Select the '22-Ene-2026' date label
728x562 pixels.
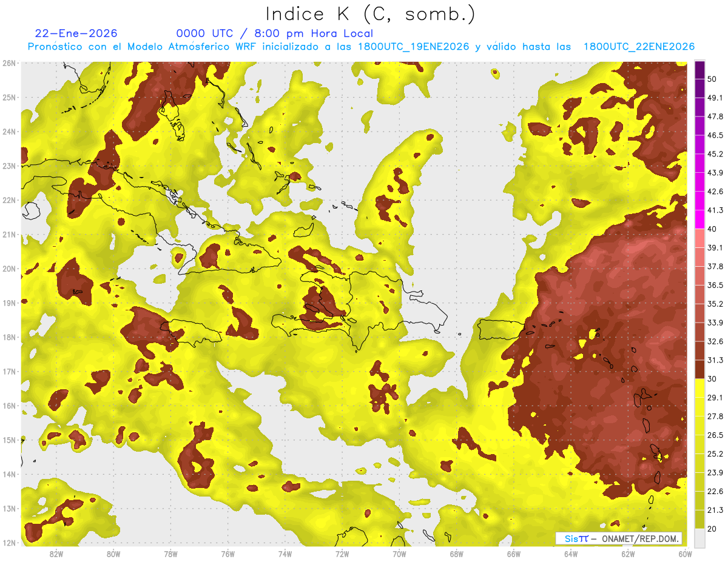coord(76,33)
